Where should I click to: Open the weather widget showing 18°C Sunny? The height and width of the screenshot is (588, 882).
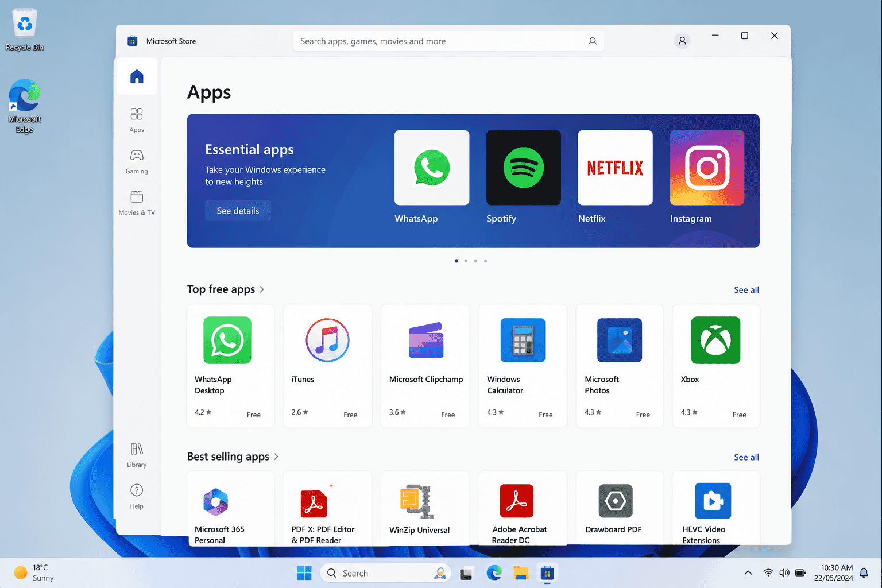point(34,573)
